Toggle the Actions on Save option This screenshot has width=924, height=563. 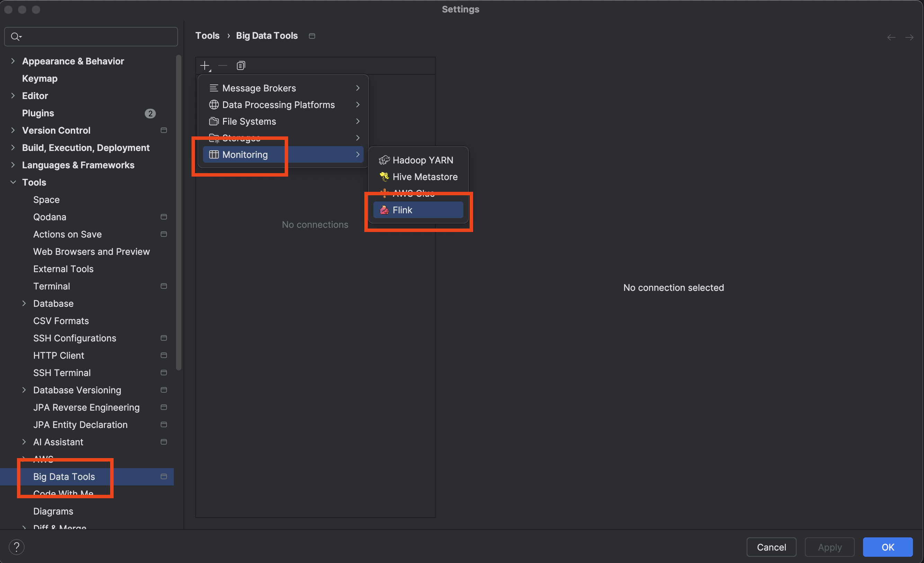coord(164,234)
